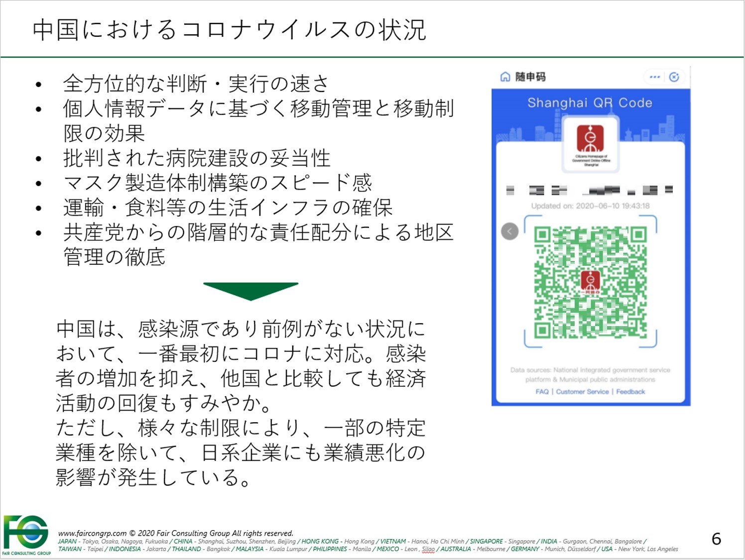Select the bullet マスク製造体制構築のスピード感

tap(218, 183)
